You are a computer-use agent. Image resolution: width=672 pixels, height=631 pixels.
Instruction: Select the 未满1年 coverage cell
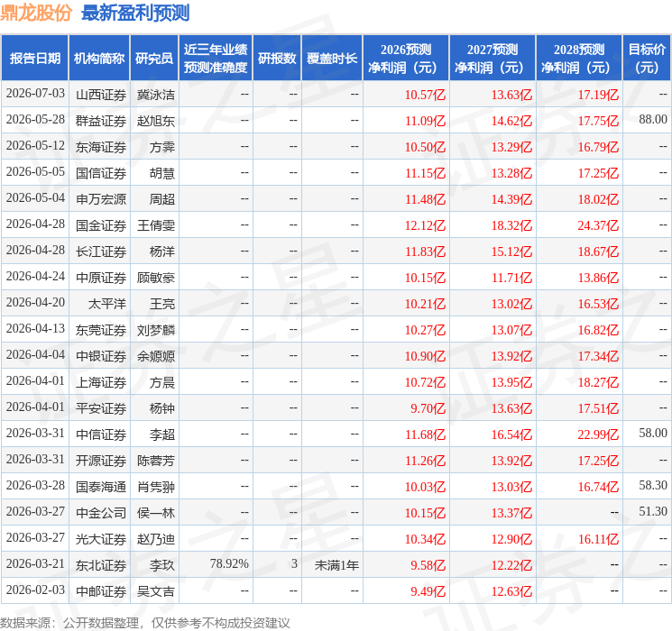point(336,565)
